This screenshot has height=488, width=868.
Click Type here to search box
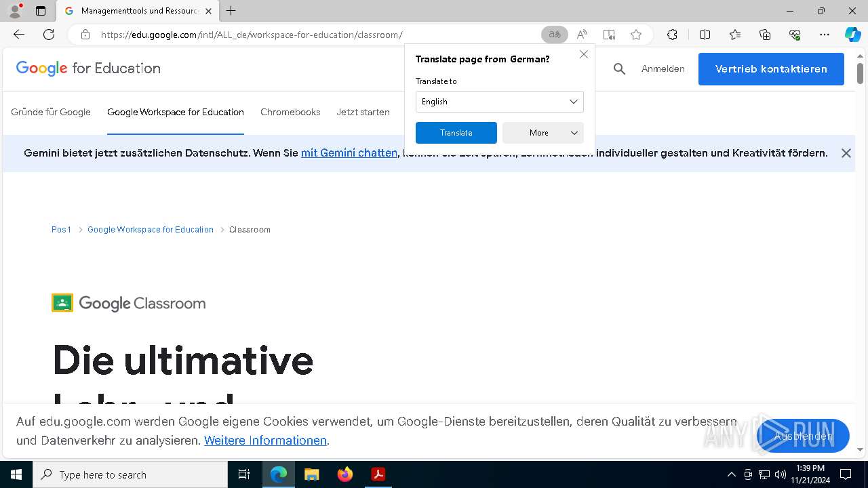click(x=130, y=474)
